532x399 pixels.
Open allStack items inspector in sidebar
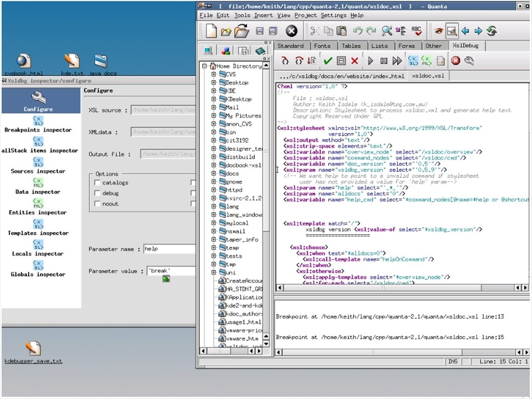pos(40,145)
